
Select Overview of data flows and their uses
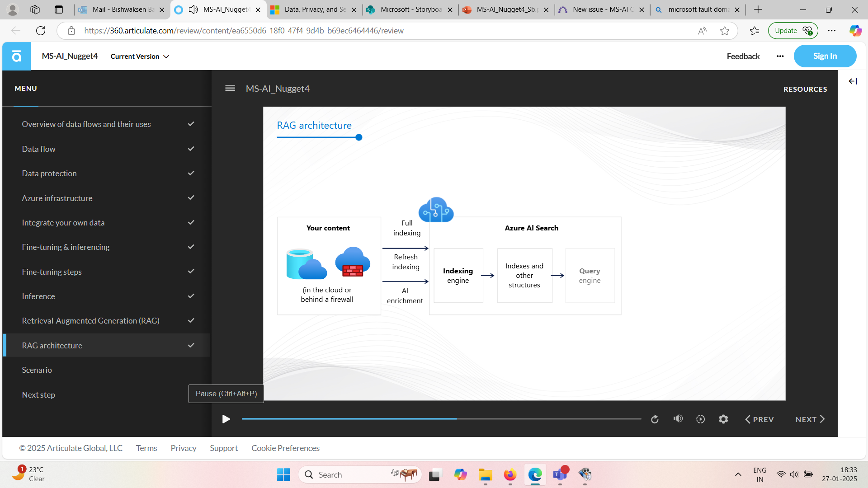[x=107, y=124]
